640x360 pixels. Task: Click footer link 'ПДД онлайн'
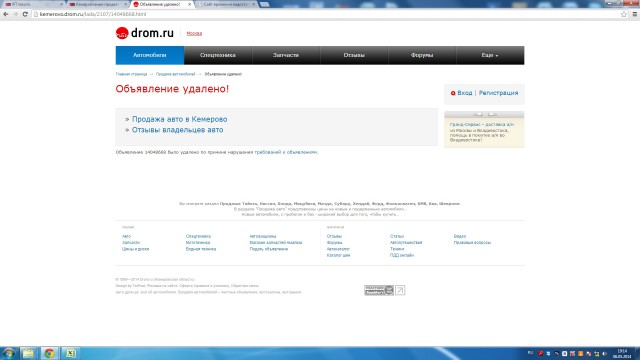coord(402,256)
